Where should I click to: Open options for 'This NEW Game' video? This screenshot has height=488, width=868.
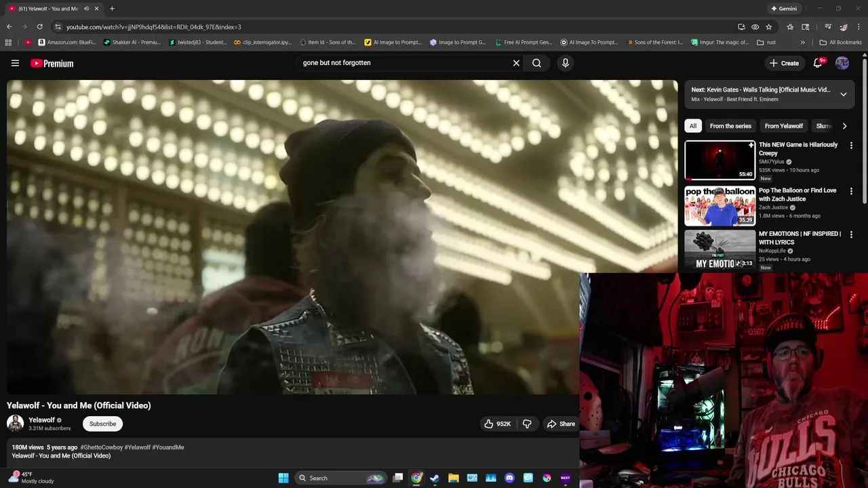click(x=851, y=145)
